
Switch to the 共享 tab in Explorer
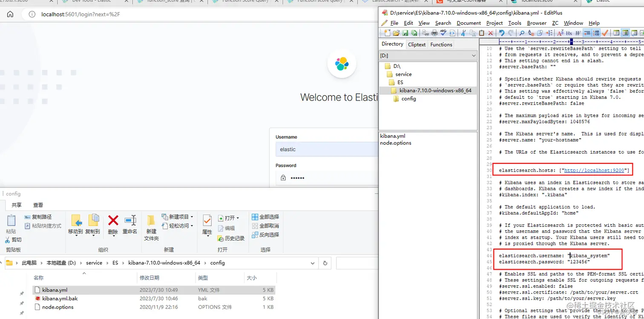tap(17, 205)
